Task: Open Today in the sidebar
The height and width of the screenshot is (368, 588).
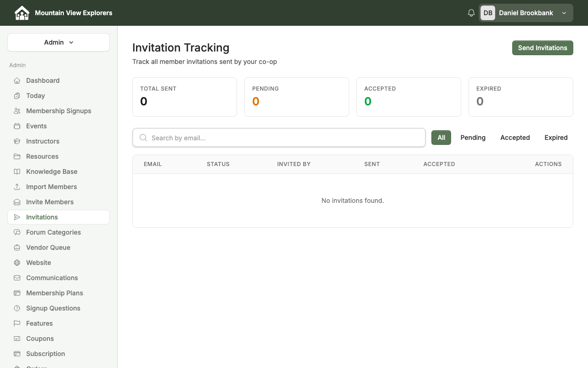Action: [58, 96]
